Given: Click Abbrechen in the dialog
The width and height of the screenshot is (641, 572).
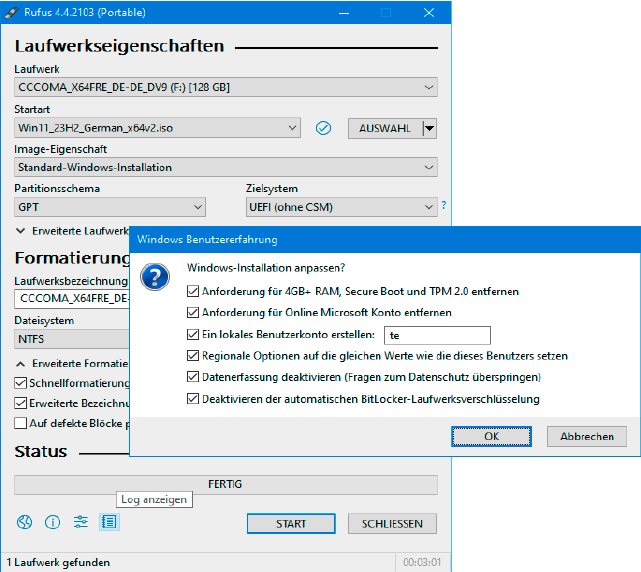Looking at the screenshot, I should (x=587, y=437).
